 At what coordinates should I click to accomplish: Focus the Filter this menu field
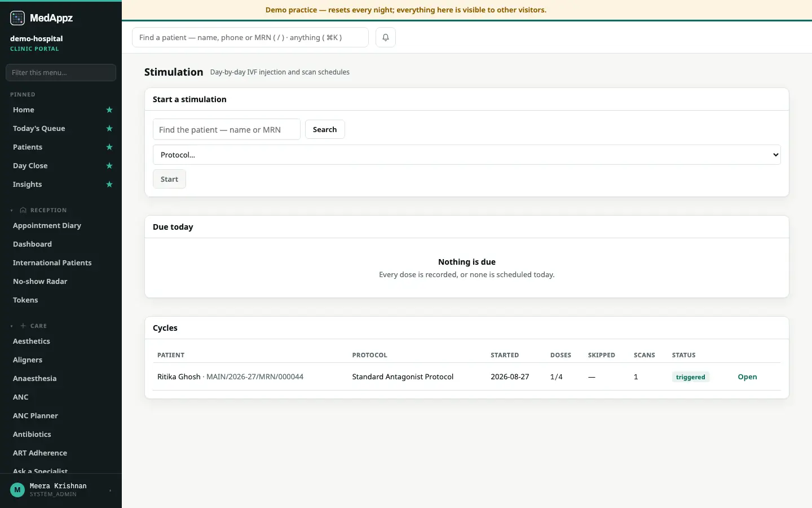[x=61, y=72]
